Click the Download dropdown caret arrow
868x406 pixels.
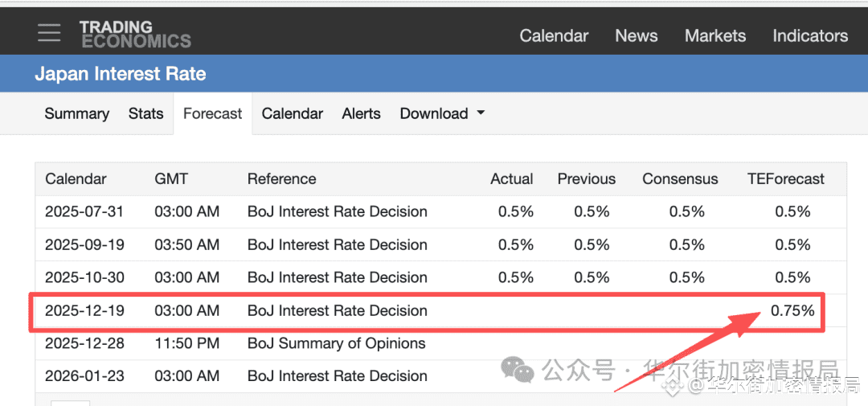click(481, 113)
